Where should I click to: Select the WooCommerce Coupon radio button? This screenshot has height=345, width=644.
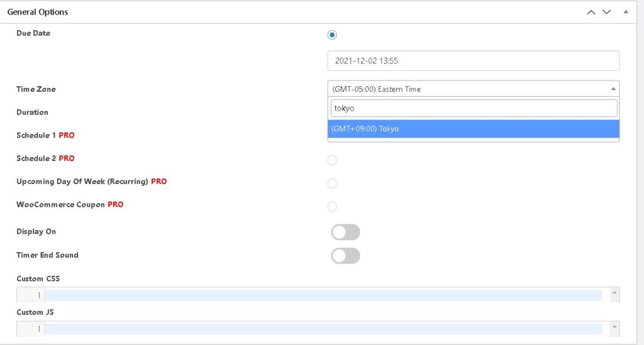pos(332,207)
